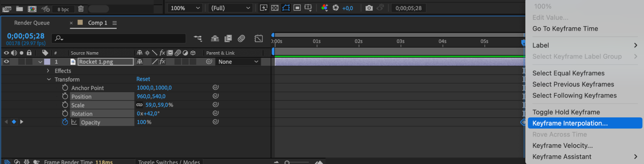
Task: Click the Transform Reset link
Action: tap(143, 79)
